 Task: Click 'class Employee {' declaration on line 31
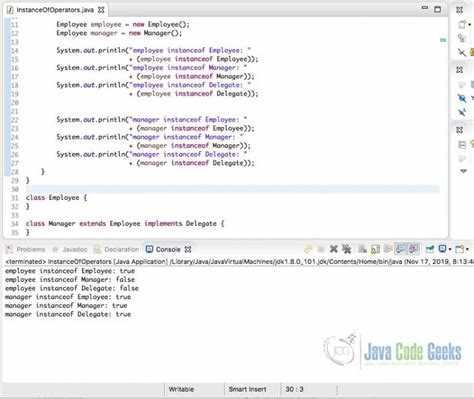pyautogui.click(x=56, y=198)
